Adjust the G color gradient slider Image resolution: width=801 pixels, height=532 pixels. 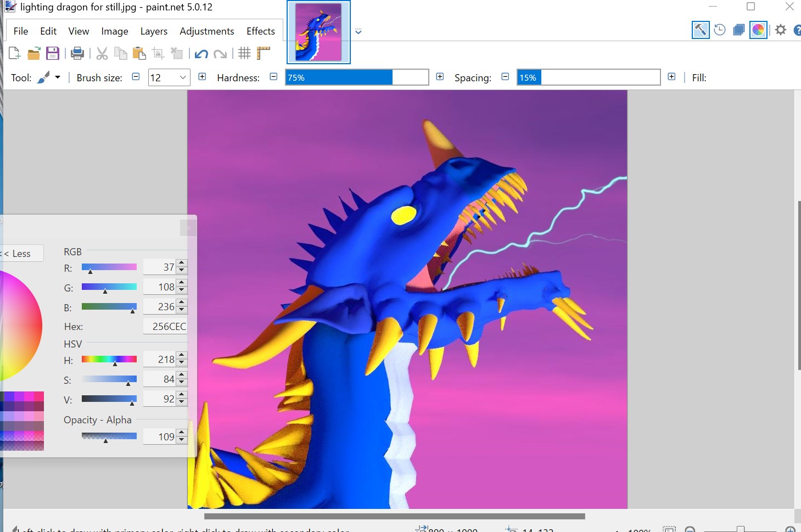[109, 287]
